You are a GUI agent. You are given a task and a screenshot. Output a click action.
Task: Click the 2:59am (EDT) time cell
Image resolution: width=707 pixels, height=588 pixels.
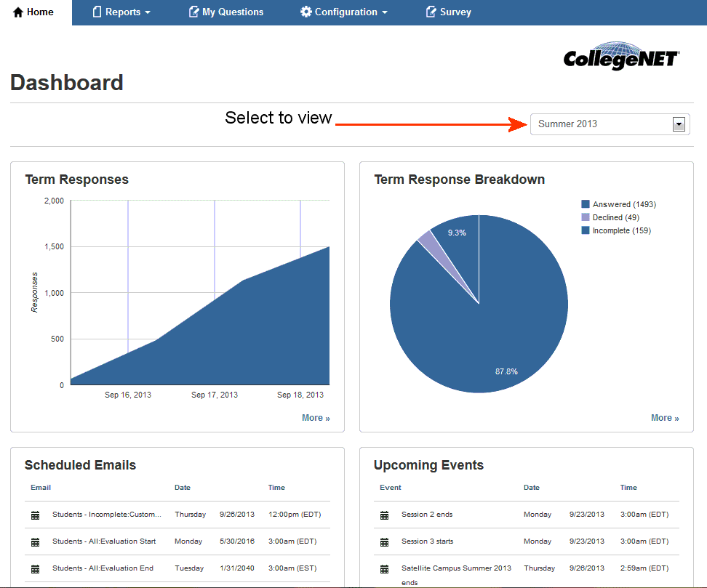644,568
